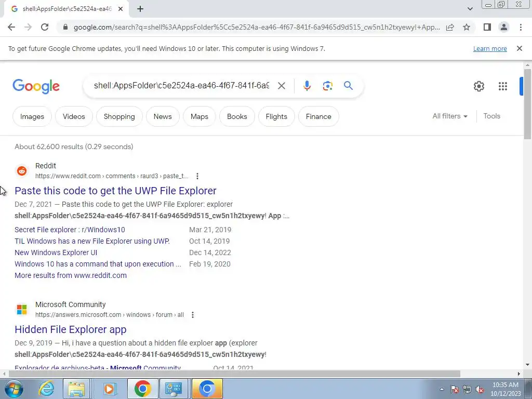Screen dimensions: 532x399
Task: Bookmark this page with the star icon
Action: pos(467,27)
